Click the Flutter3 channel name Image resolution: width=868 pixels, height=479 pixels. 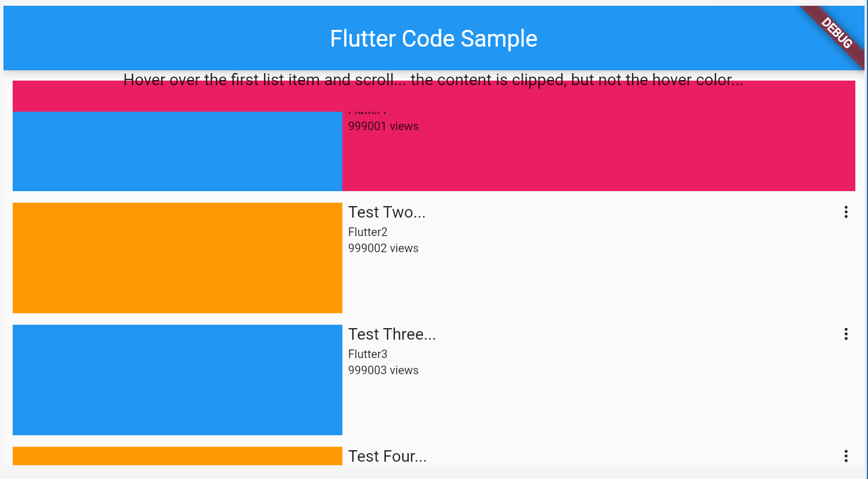pos(368,354)
